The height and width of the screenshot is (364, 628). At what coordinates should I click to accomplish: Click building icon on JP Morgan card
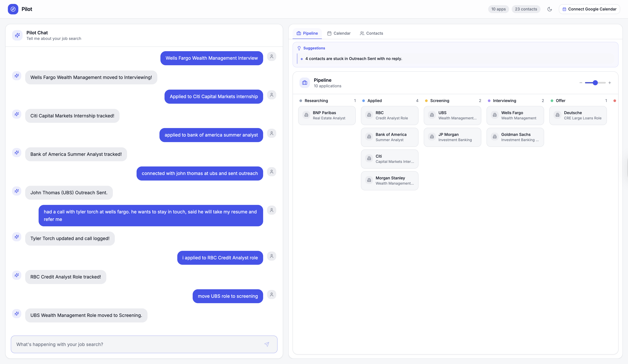[x=432, y=137]
